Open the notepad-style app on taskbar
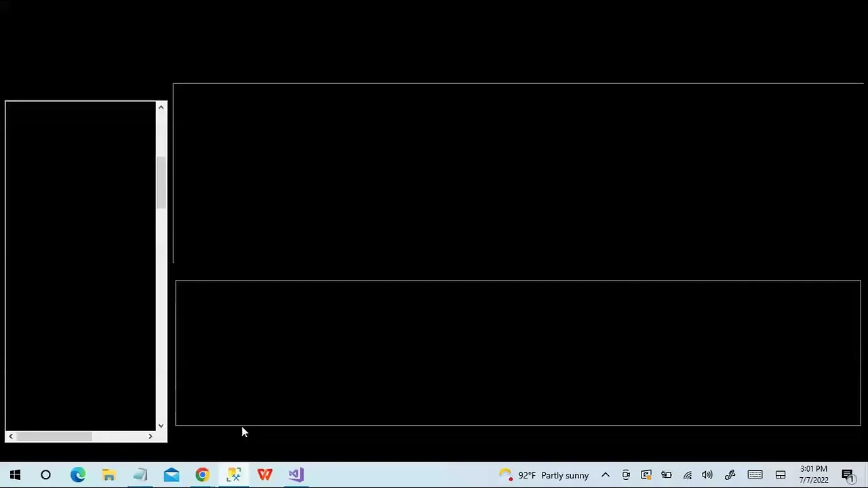 click(140, 475)
